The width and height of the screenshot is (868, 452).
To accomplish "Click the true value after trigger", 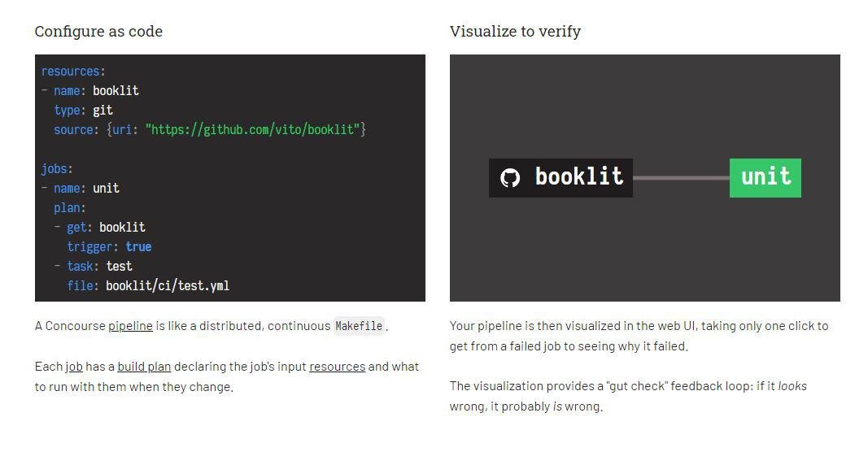I will (138, 247).
